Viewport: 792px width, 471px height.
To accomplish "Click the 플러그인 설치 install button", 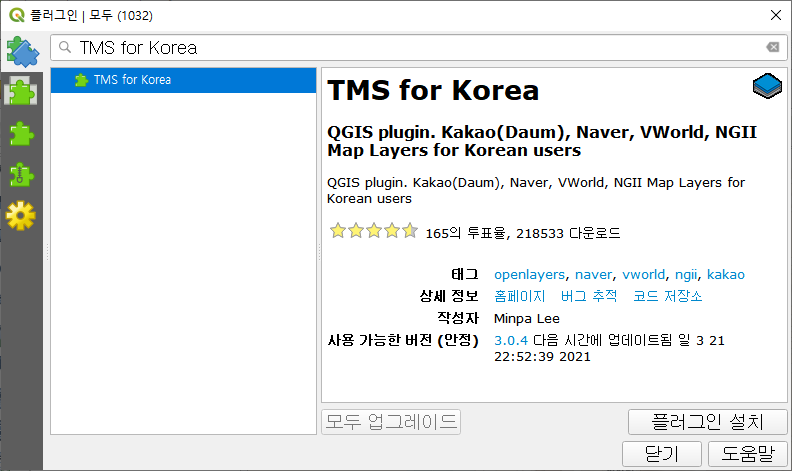I will [x=707, y=421].
